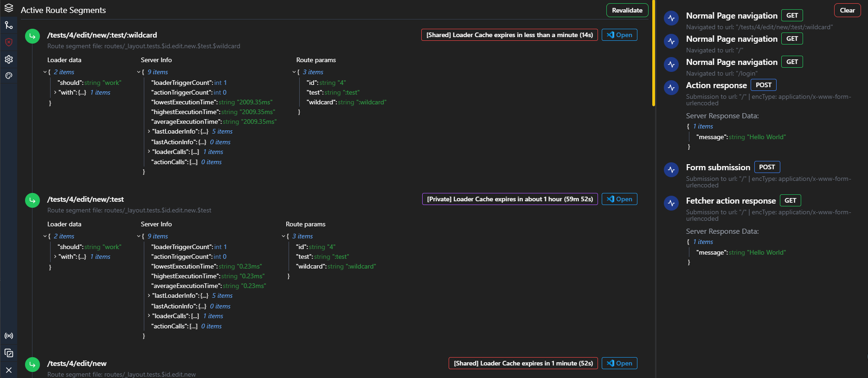This screenshot has width=868, height=378.
Task: Collapse the first Route params 3 items tree
Action: [x=294, y=72]
